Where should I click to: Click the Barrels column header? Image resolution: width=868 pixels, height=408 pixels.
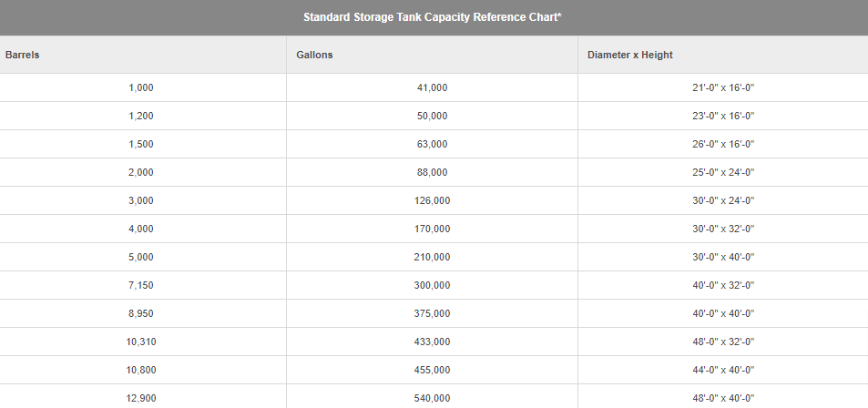[22, 55]
